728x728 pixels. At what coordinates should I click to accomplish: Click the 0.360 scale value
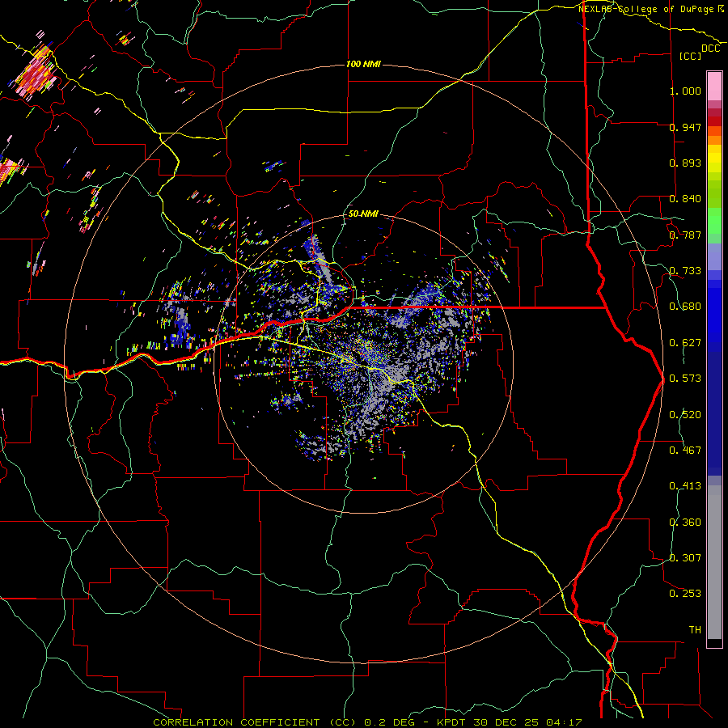click(685, 523)
